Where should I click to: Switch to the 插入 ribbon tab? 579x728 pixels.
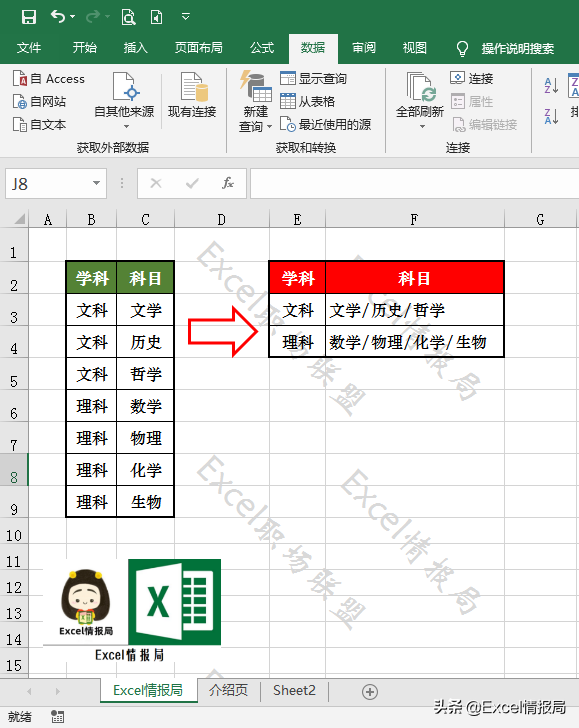[135, 48]
